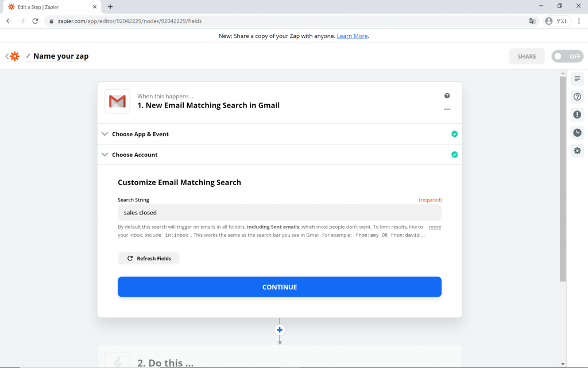
Task: Open the Chrome three-dot menu
Action: pos(579,21)
